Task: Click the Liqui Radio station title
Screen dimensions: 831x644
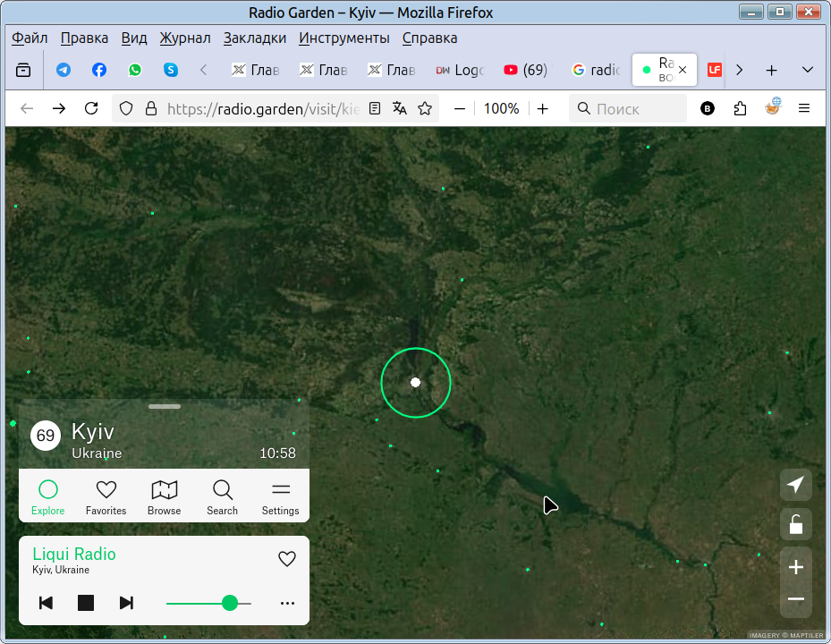Action: click(74, 554)
